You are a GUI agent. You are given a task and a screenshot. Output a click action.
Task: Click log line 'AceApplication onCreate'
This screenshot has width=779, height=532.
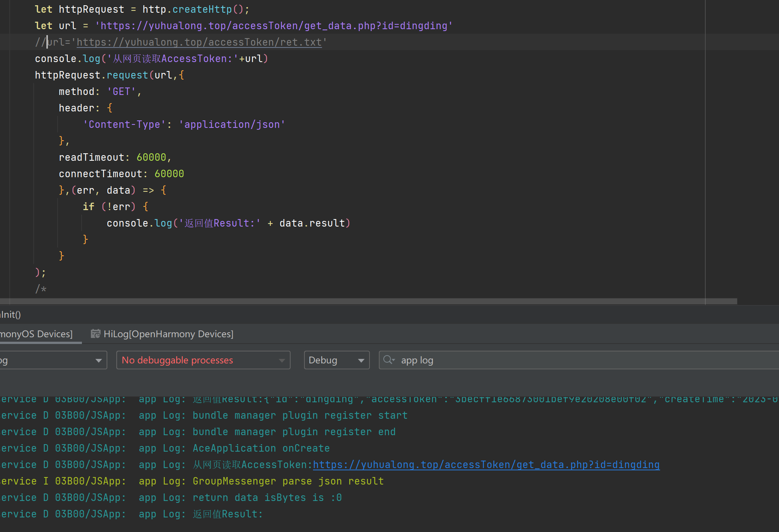click(x=261, y=448)
